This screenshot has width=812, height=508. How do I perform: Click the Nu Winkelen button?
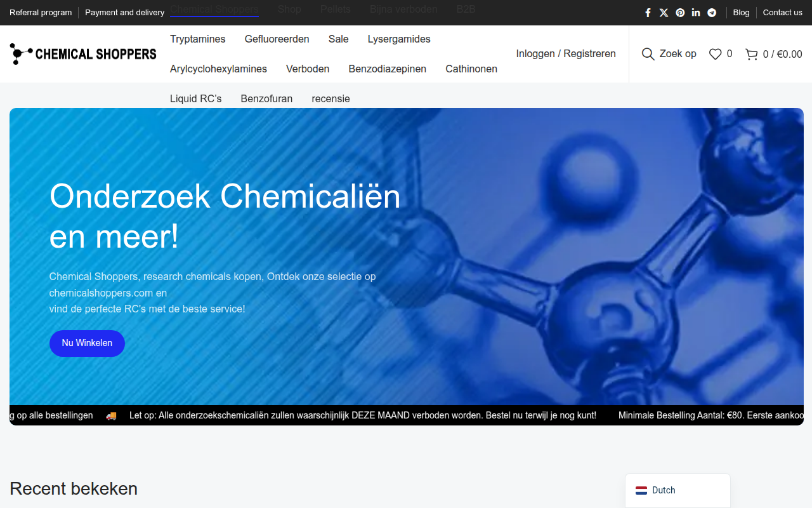(x=87, y=343)
